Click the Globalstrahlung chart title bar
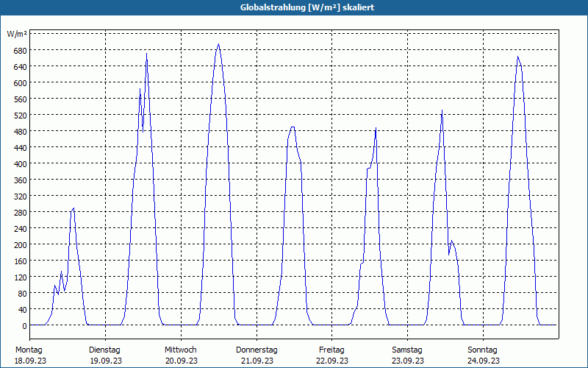 coord(294,7)
